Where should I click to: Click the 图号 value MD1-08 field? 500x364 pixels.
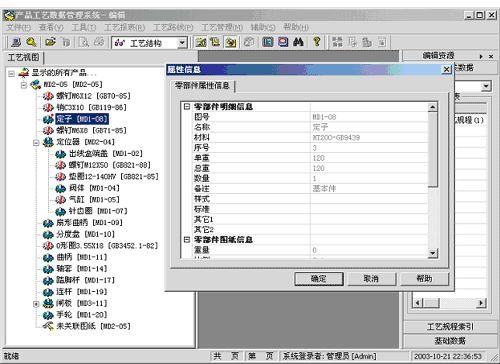[369, 117]
